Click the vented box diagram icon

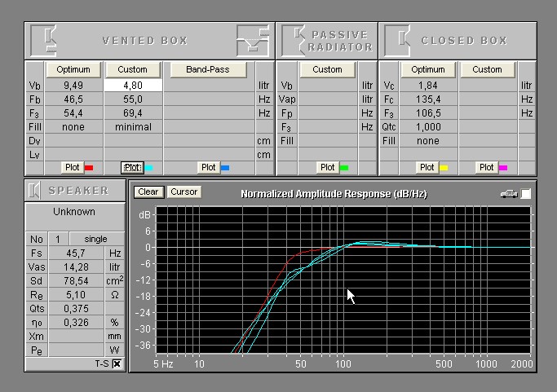252,40
